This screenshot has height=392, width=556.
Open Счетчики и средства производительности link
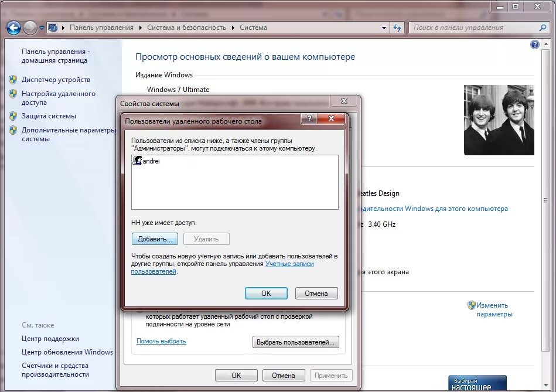[x=55, y=370]
